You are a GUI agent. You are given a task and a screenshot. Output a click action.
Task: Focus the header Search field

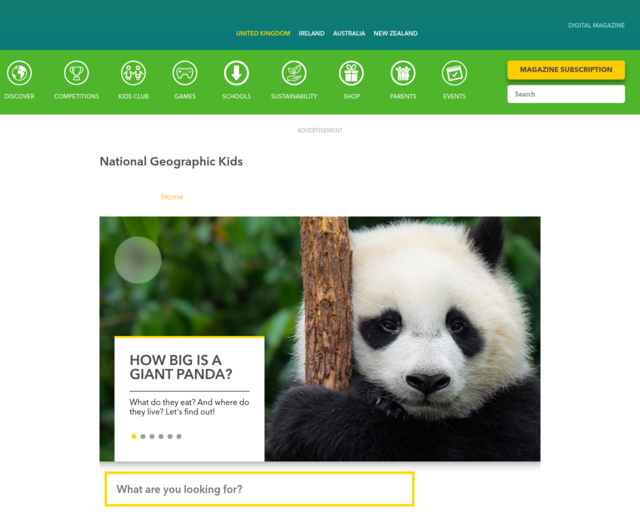566,94
